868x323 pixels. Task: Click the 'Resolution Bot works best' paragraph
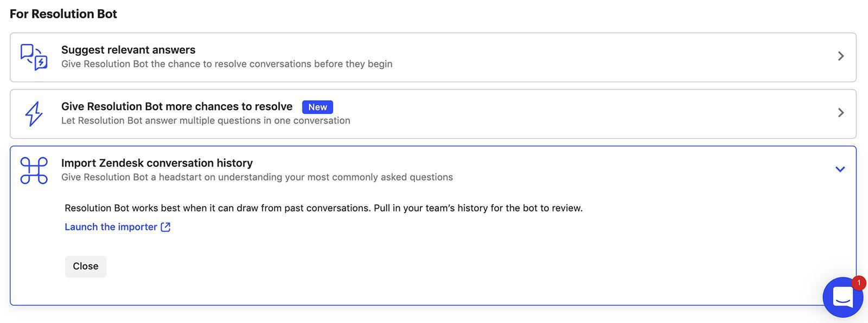point(323,208)
